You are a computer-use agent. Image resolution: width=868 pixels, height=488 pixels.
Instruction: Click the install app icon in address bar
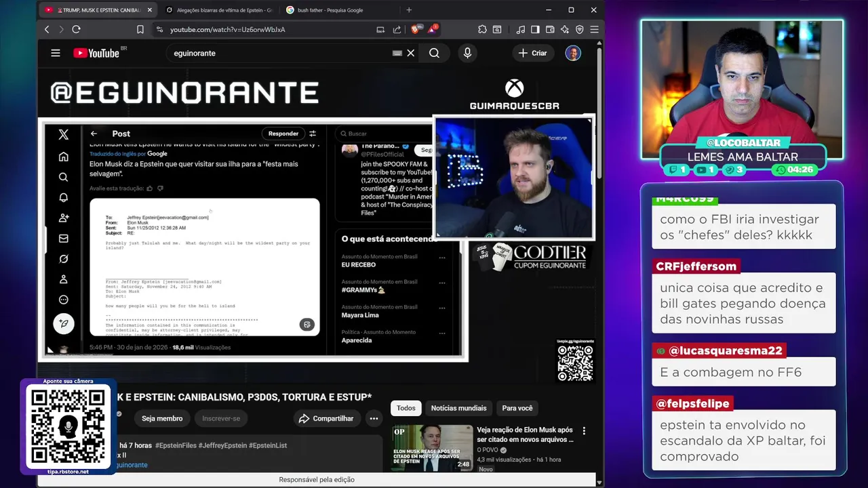tap(380, 29)
